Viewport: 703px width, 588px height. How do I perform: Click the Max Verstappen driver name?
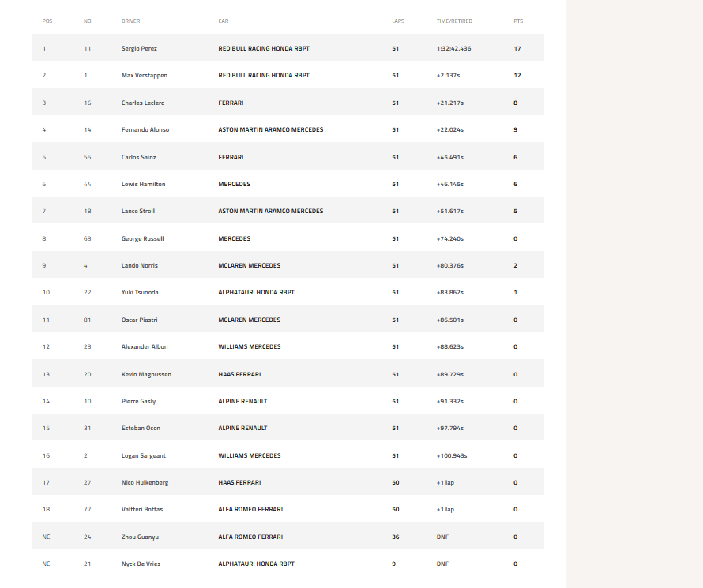tap(145, 76)
